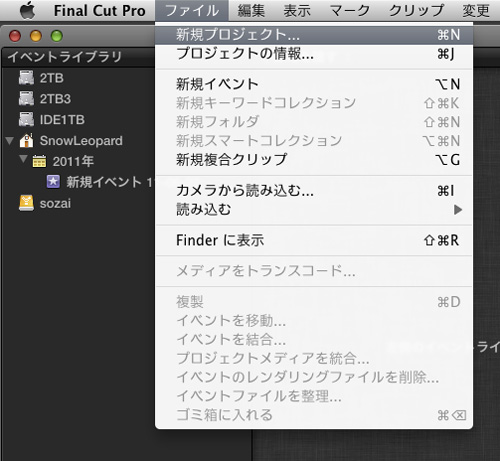Close the open ファイル menu
500x461 pixels.
pyautogui.click(x=192, y=11)
